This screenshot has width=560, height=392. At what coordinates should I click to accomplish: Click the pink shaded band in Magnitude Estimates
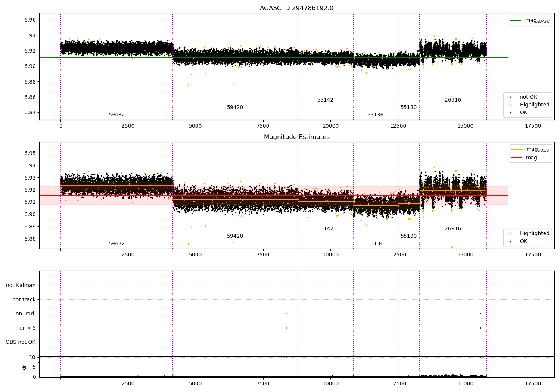click(274, 195)
